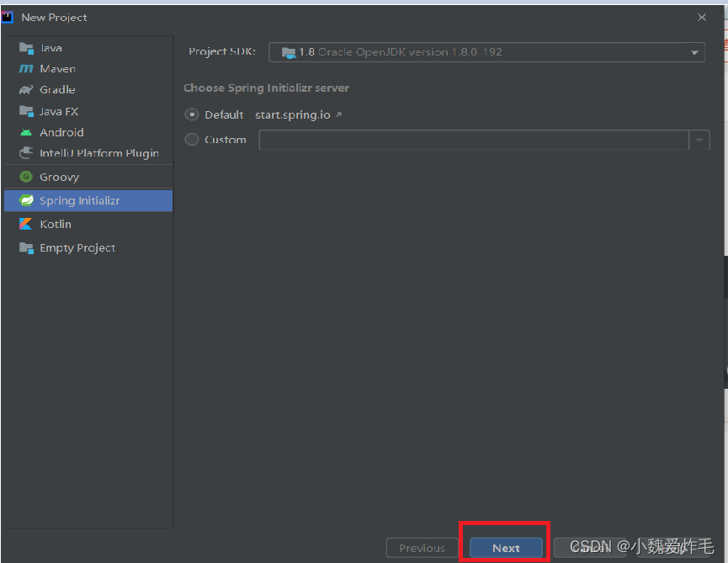Viewport: 728px width, 563px height.
Task: Click the Previous button
Action: [x=422, y=548]
